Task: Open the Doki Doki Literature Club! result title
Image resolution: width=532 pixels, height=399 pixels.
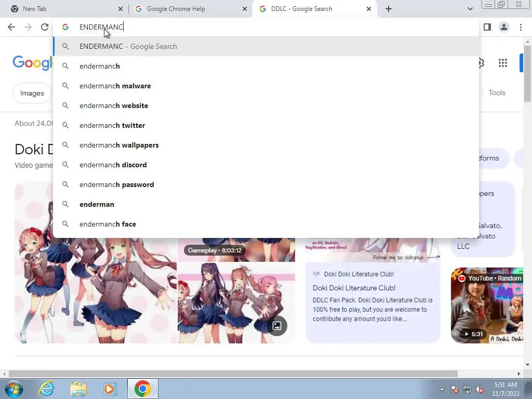Action: point(354,288)
